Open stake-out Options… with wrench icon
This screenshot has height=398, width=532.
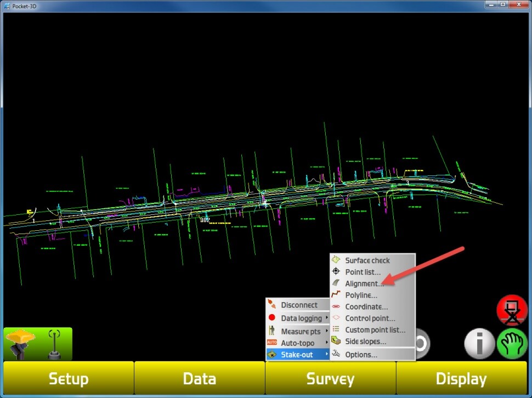pos(361,355)
